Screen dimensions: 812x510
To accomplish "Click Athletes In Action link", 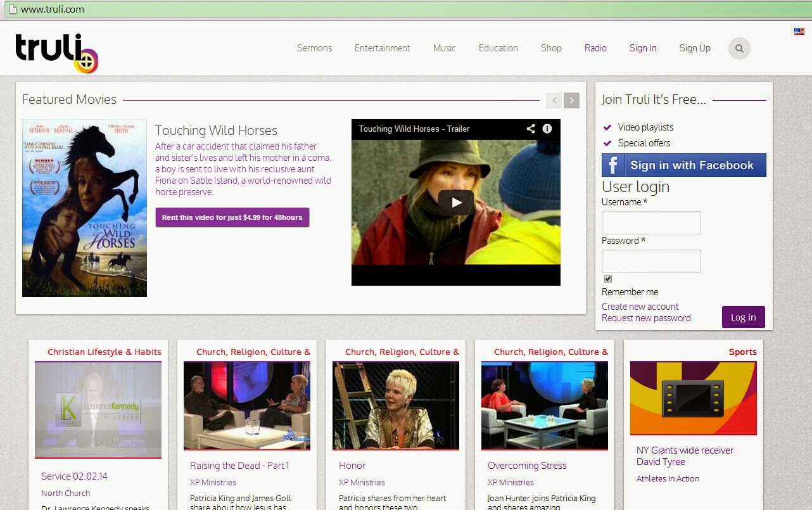I will [668, 479].
